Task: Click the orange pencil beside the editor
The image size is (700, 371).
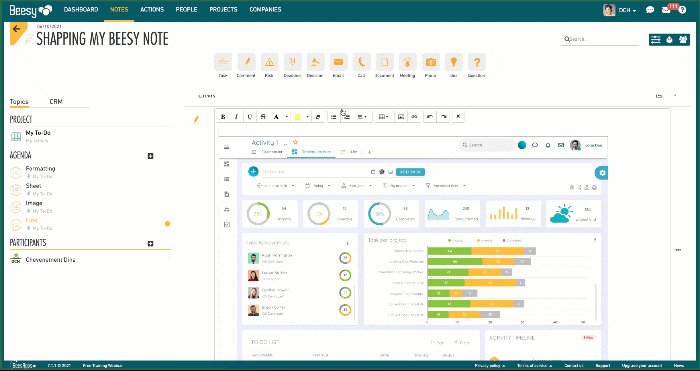Action: pos(196,119)
